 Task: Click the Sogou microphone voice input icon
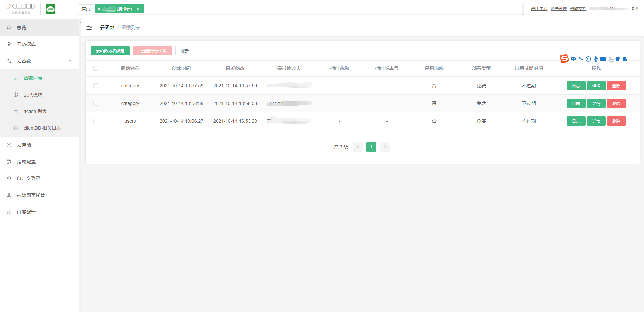pyautogui.click(x=596, y=59)
